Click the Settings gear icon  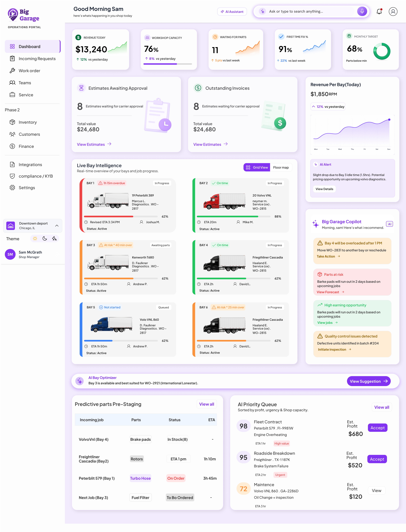[x=12, y=188]
